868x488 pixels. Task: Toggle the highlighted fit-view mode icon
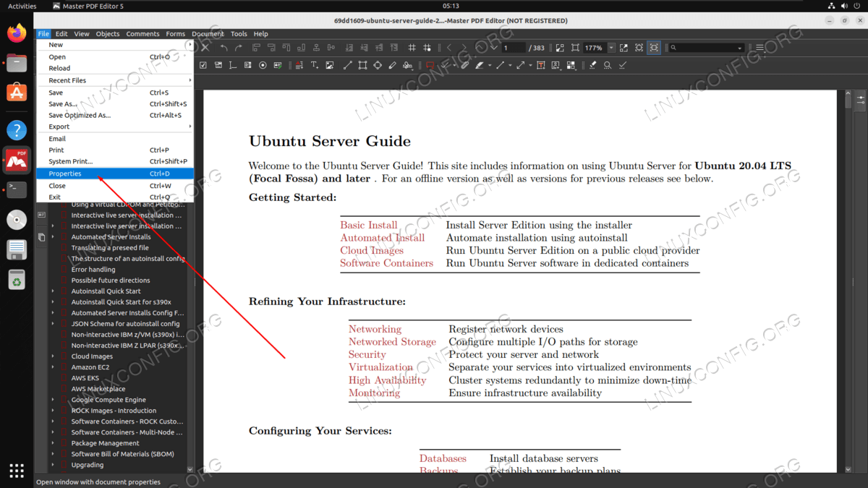tap(654, 48)
